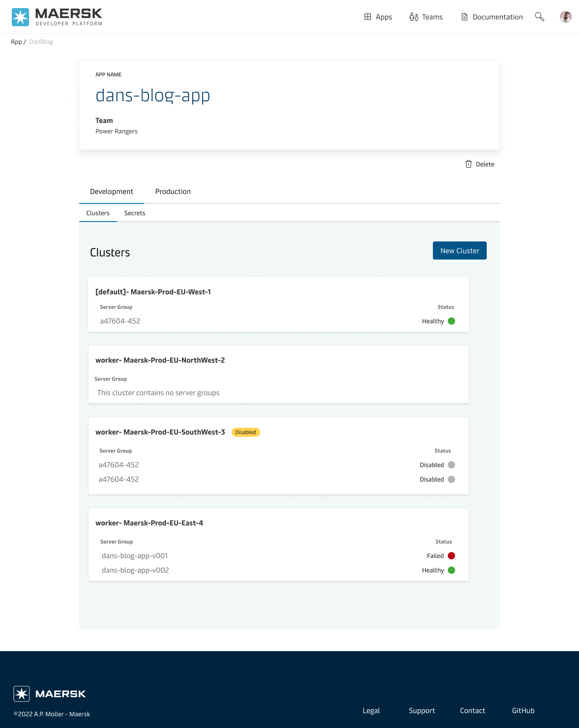Click the Power Rangers team name

[116, 131]
